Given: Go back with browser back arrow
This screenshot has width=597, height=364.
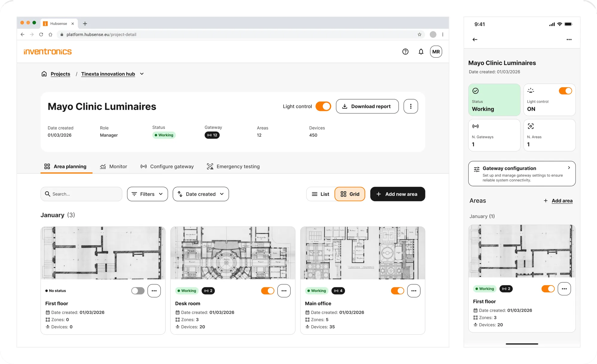Looking at the screenshot, I should (x=22, y=35).
